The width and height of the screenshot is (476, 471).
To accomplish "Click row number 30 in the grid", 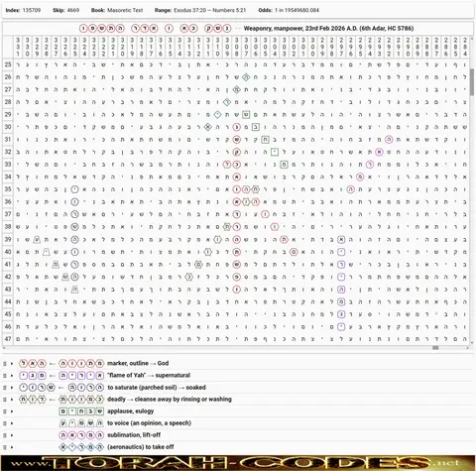I will pos(8,127).
